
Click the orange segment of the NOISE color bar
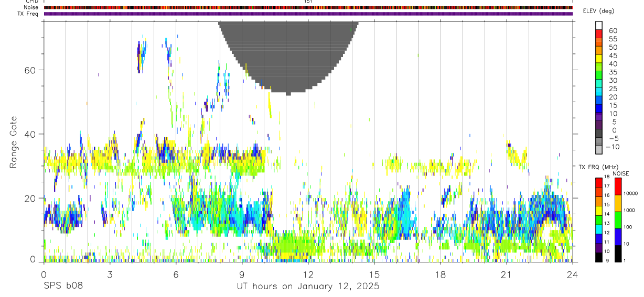pyautogui.click(x=618, y=203)
